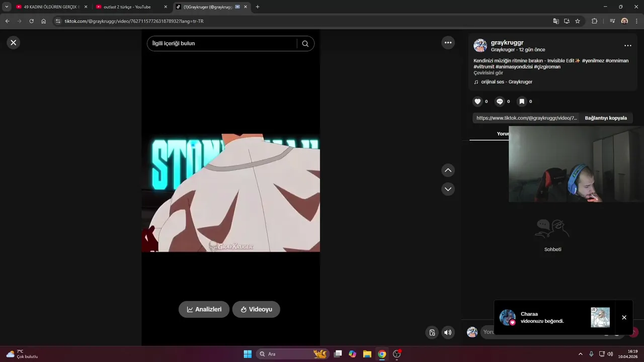This screenshot has height=362, width=644.
Task: Click the 'Videoyu' promote button
Action: coord(256,309)
